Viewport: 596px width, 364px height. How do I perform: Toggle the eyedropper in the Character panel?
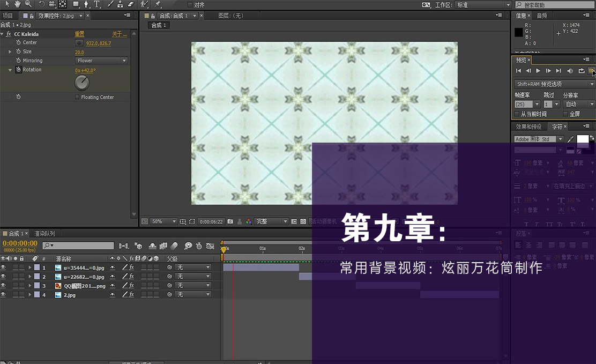point(570,139)
